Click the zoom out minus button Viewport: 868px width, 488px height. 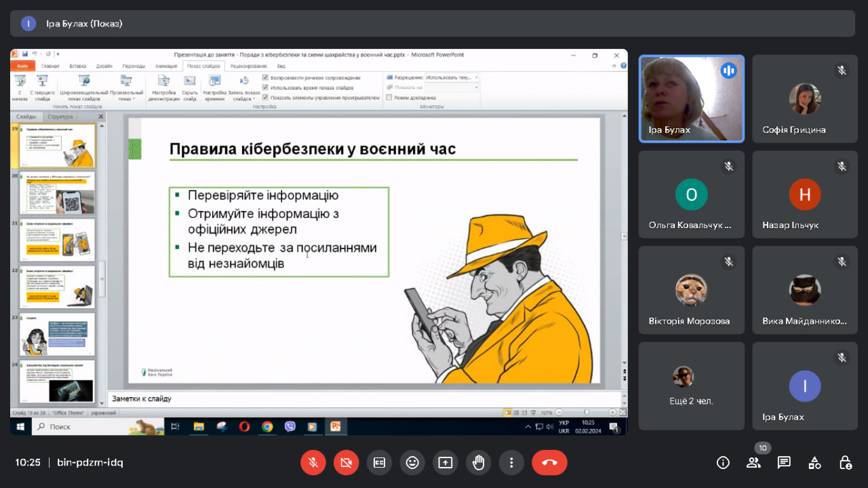[x=561, y=413]
